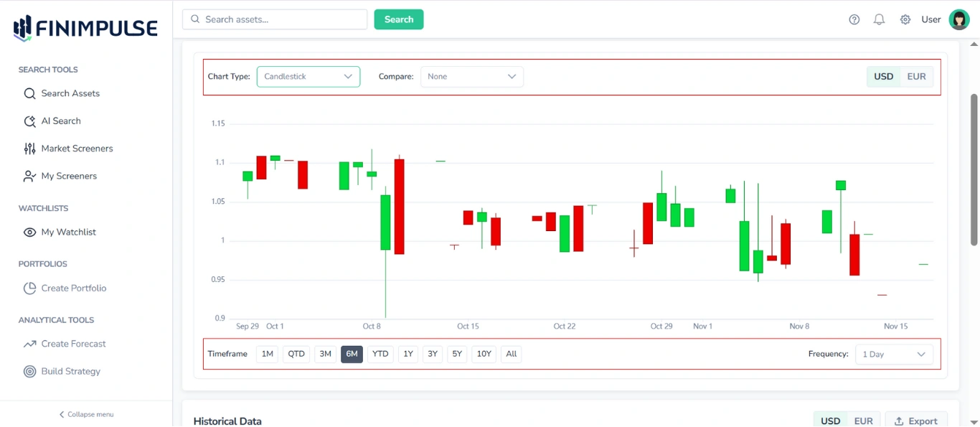Image resolution: width=980 pixels, height=427 pixels.
Task: Switch timeframe to YTD
Action: 380,354
